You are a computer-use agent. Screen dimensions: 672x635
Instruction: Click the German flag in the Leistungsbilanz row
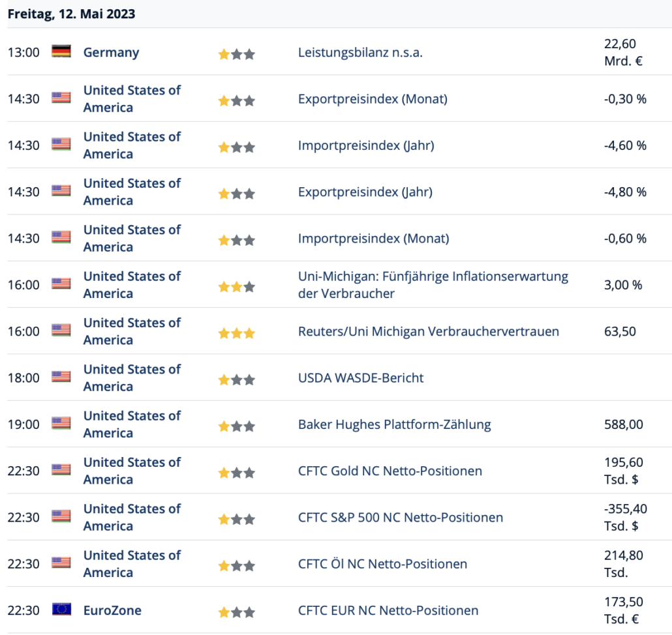61,52
